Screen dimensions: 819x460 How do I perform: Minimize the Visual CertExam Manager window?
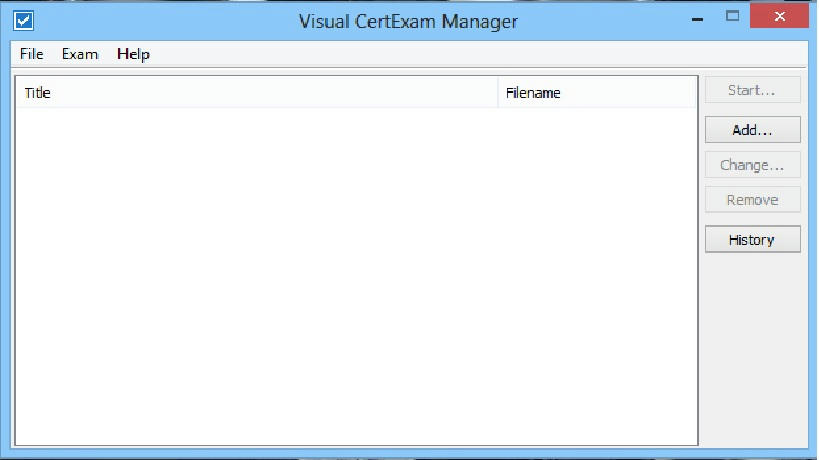pos(697,17)
